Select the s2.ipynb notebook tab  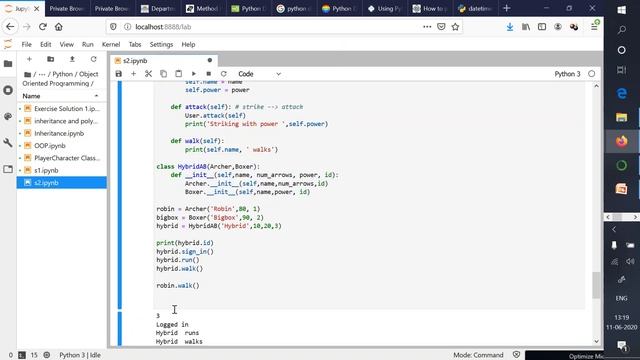(x=163, y=60)
